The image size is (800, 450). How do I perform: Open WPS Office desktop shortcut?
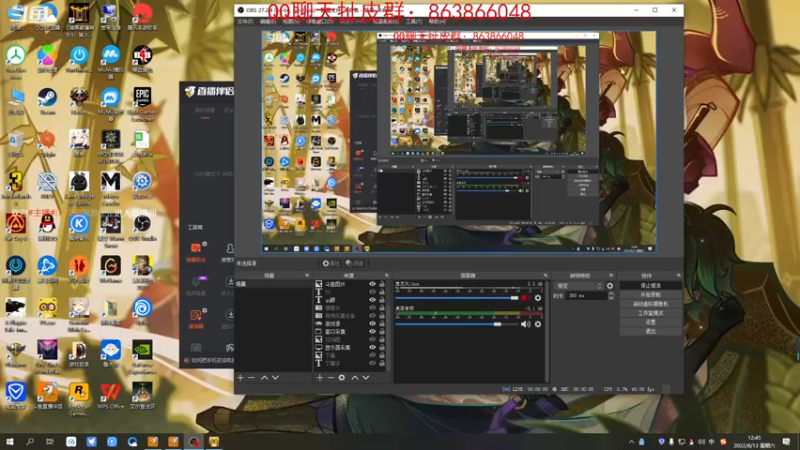pos(111,396)
